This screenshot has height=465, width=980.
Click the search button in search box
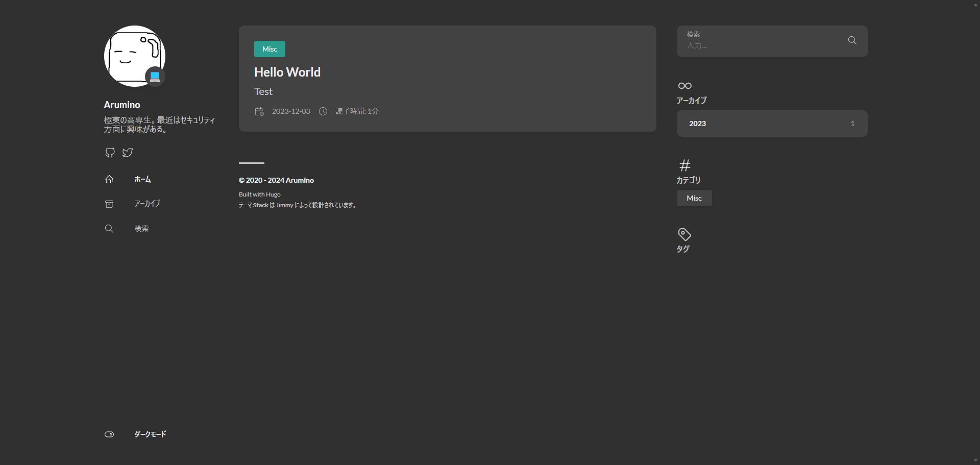coord(852,40)
